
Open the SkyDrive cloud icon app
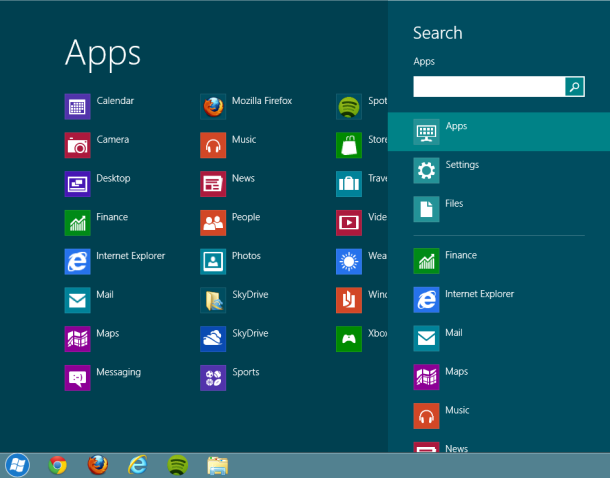coord(213,339)
